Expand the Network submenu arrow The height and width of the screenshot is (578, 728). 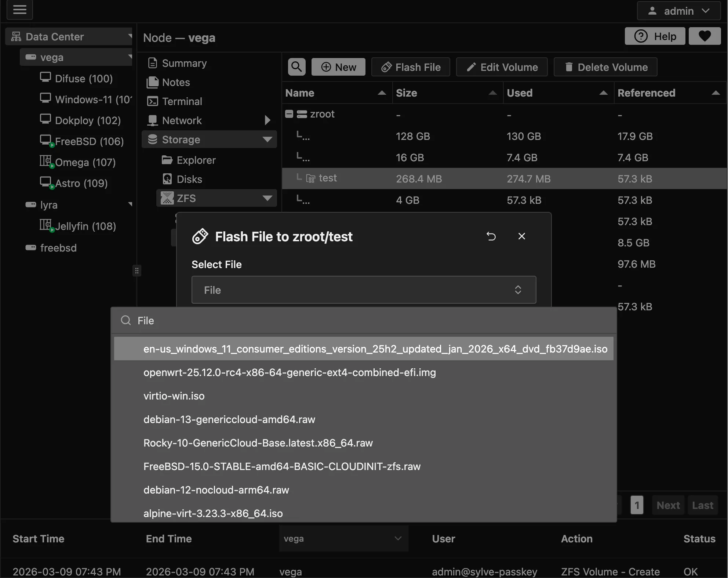tap(267, 120)
